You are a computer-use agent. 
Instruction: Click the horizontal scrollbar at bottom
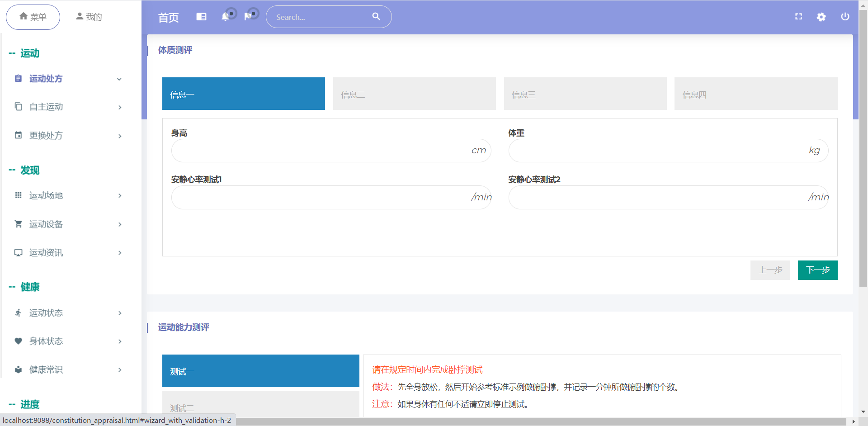coord(540,421)
